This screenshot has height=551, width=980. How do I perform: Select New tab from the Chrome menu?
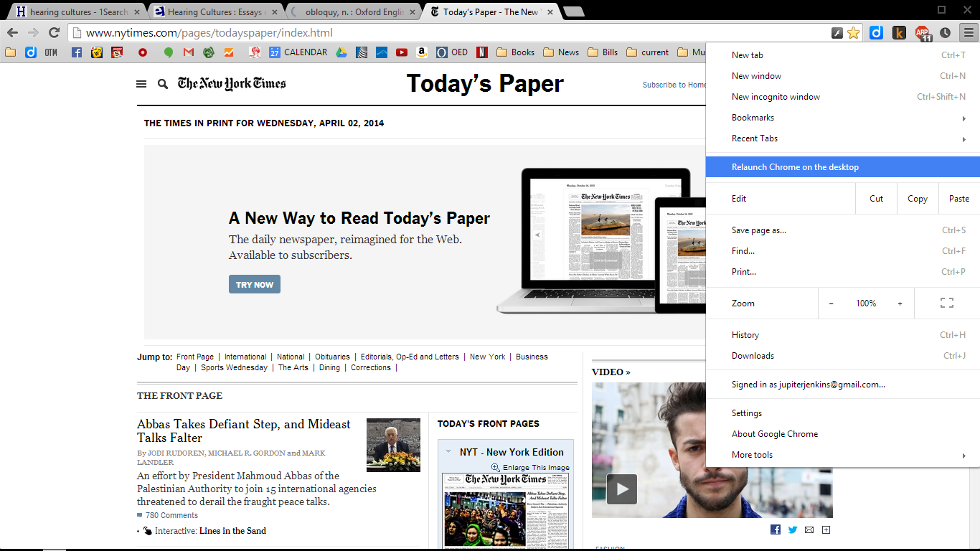coord(843,55)
